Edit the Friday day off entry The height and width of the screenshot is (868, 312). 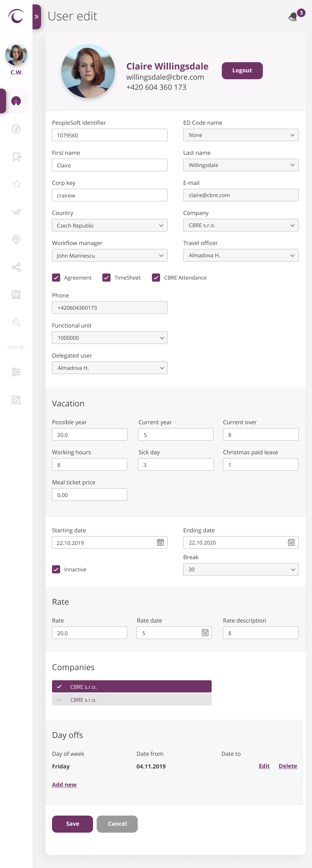pos(264,766)
